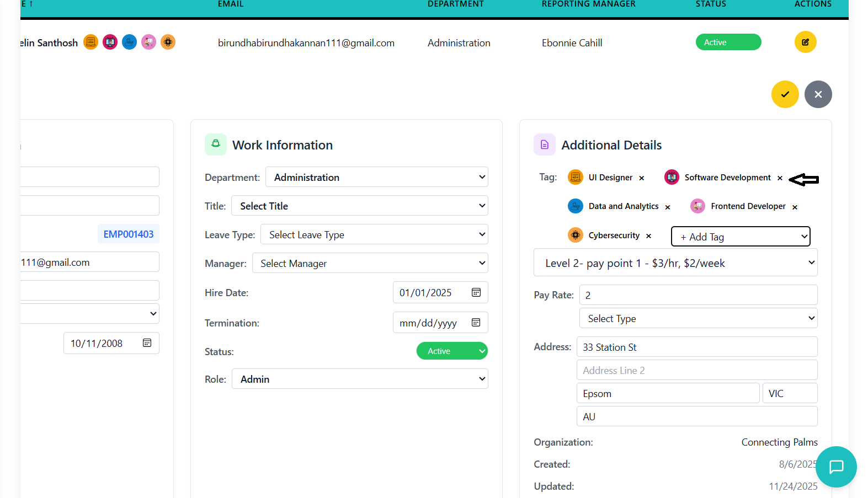Viewport: 868px width, 498px height.
Task: Cancel editing with gray X button
Action: coord(818,94)
